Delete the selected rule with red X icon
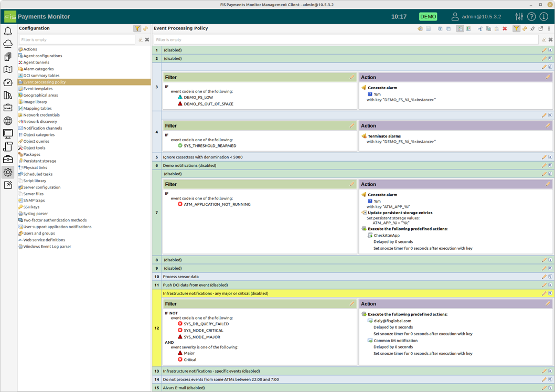Viewport: 555px width, 392px height. coord(505,28)
